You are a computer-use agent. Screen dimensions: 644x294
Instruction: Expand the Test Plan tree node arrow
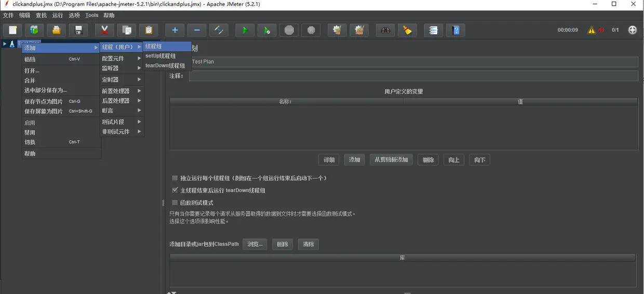tap(5, 44)
